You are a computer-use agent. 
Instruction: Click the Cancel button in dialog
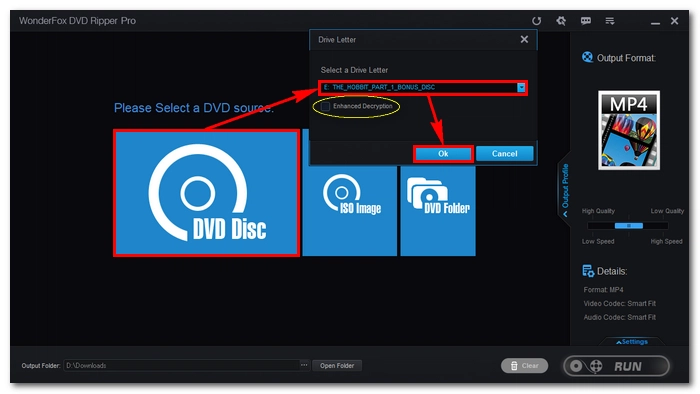pyautogui.click(x=504, y=153)
